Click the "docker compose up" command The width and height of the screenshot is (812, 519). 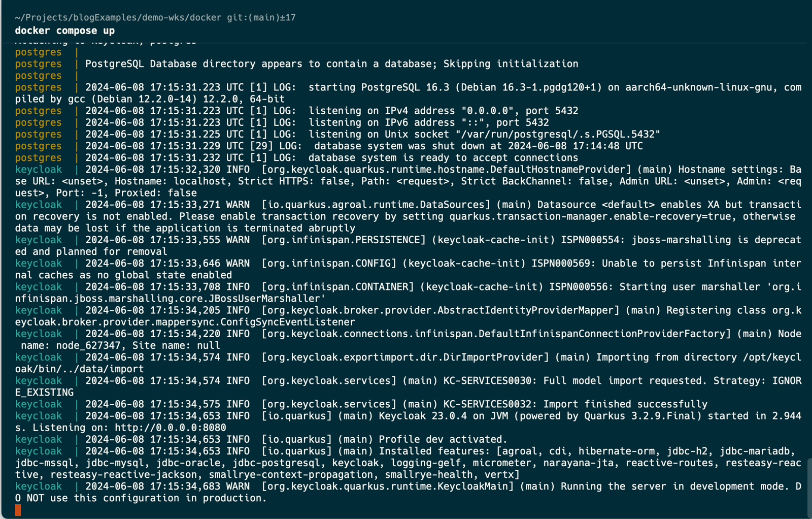coord(65,30)
